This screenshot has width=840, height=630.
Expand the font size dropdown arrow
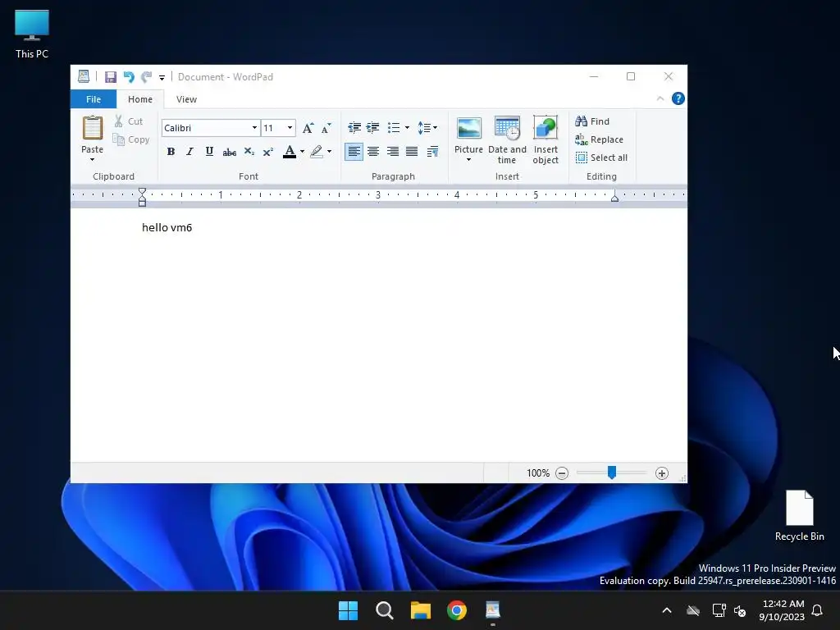pos(290,128)
